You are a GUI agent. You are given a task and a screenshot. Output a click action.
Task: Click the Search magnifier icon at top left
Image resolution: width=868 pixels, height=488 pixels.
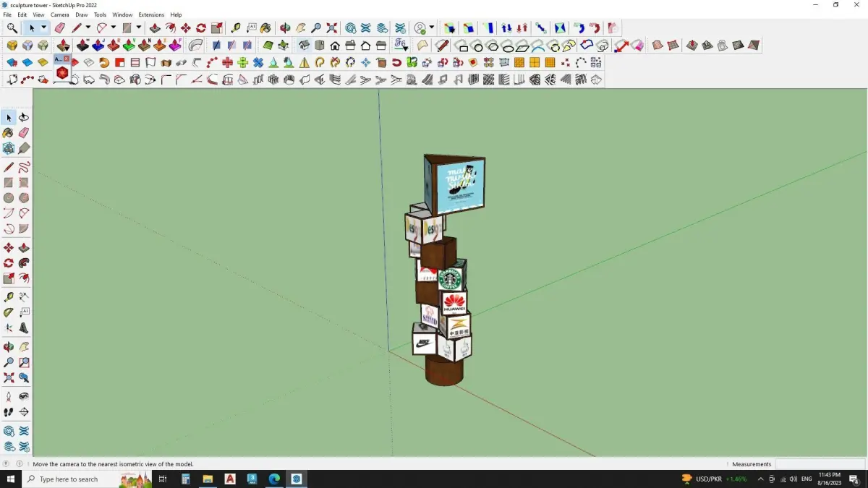tap(12, 28)
